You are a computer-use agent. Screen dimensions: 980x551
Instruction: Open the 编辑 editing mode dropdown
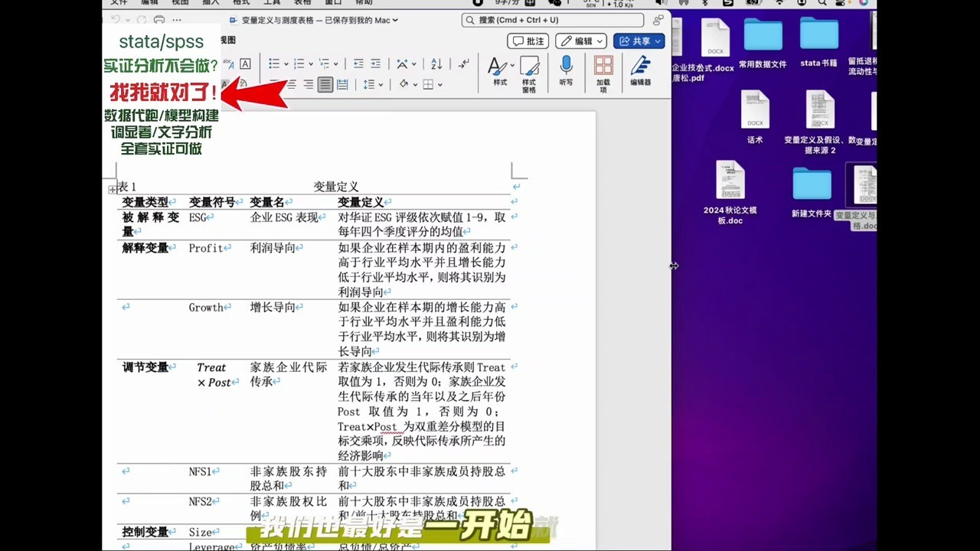pyautogui.click(x=581, y=41)
